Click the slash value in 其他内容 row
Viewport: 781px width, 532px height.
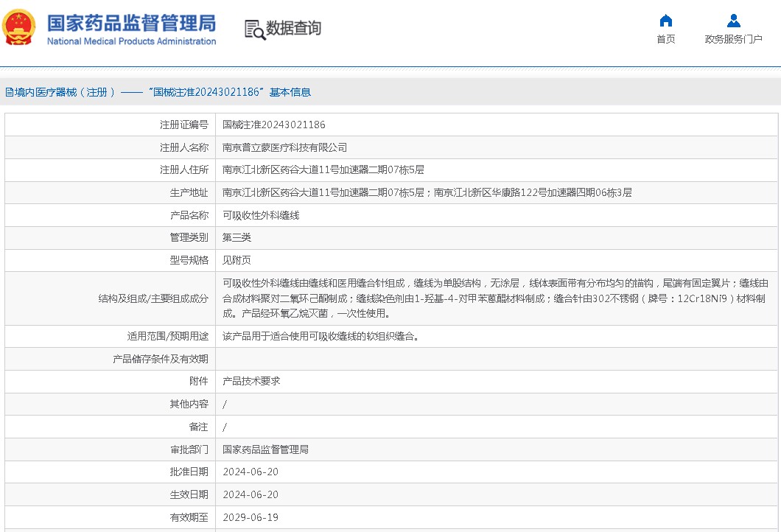point(225,404)
